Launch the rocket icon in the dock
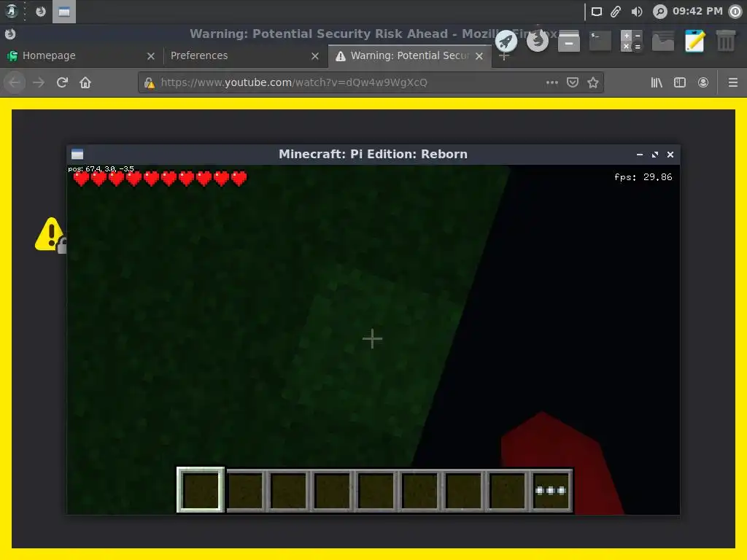 pos(506,41)
